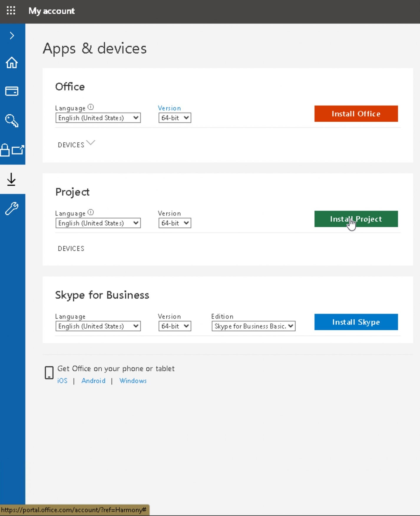Click the Project section heading
The image size is (420, 516).
click(72, 192)
